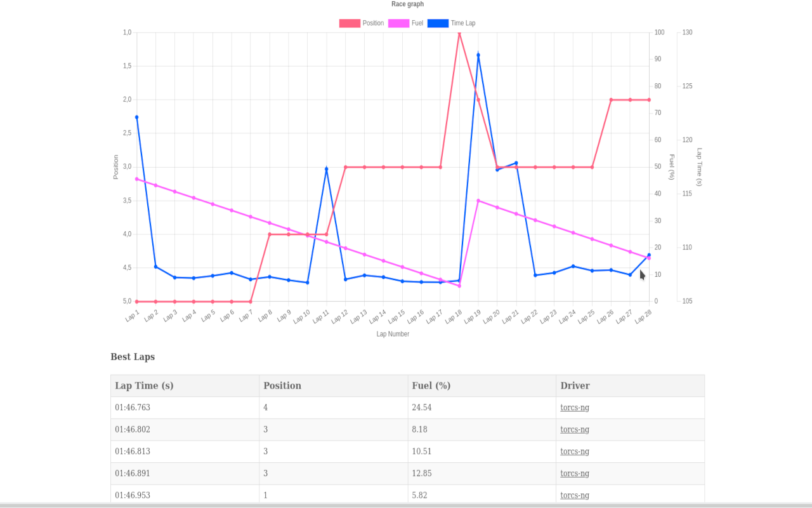Open torcs-ng driver link in 01:46.763 row
The image size is (812, 508).
(575, 408)
